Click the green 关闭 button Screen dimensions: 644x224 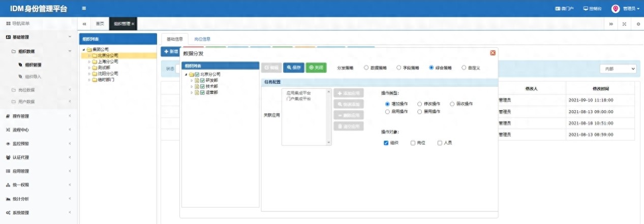coord(316,68)
